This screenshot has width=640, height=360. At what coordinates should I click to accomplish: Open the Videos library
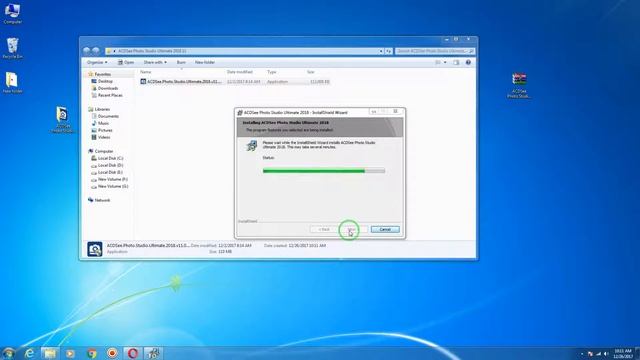tap(104, 137)
